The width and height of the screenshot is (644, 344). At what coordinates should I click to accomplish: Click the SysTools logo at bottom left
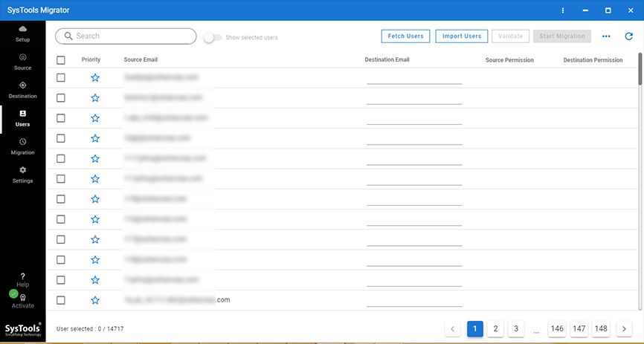tap(23, 329)
